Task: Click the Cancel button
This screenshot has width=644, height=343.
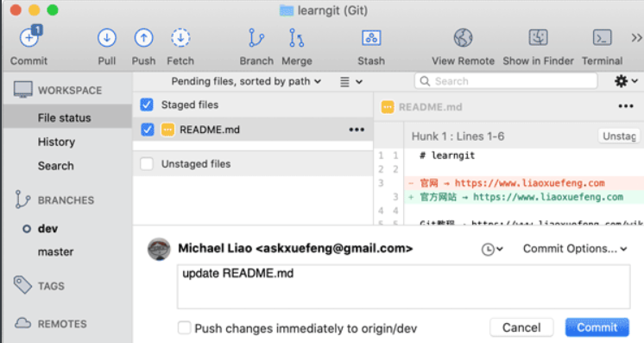Action: click(521, 327)
